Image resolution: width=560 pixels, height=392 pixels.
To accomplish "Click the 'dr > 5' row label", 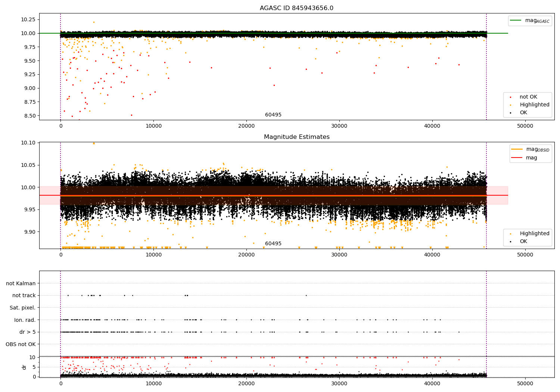I will click(27, 332).
